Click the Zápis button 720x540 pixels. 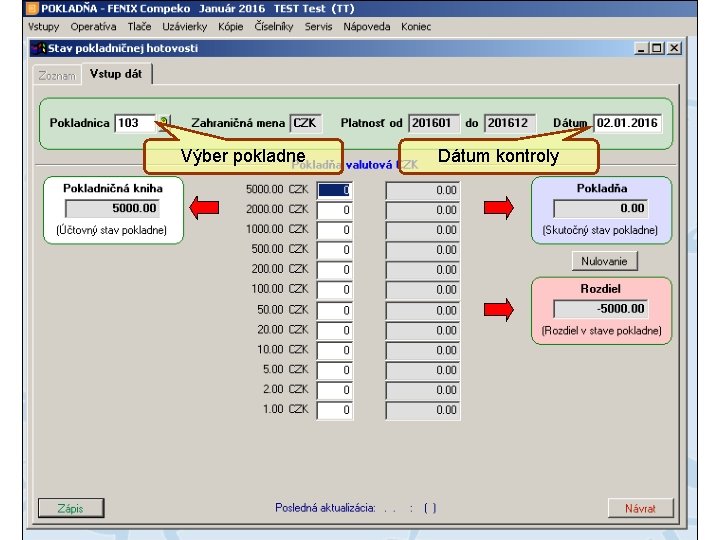71,508
